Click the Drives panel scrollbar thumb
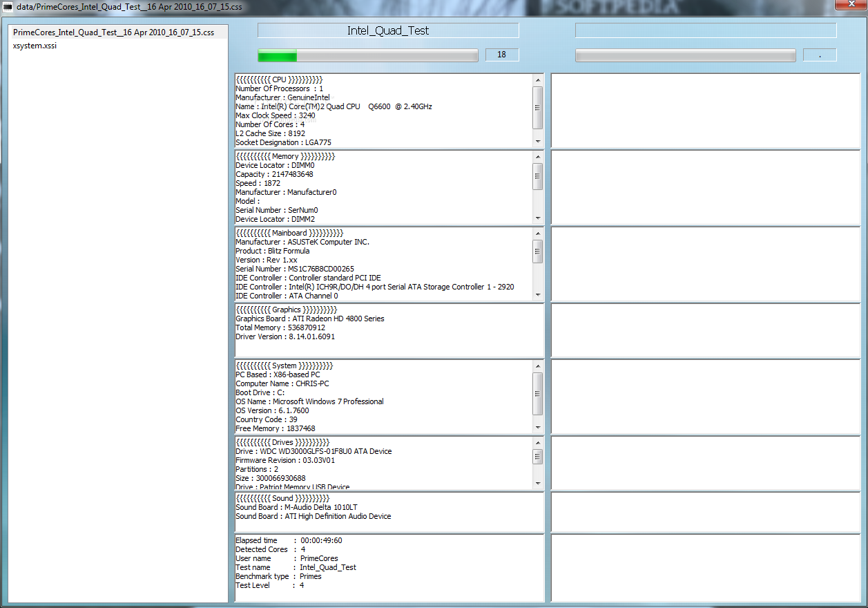Viewport: 868px width, 608px height. point(538,457)
